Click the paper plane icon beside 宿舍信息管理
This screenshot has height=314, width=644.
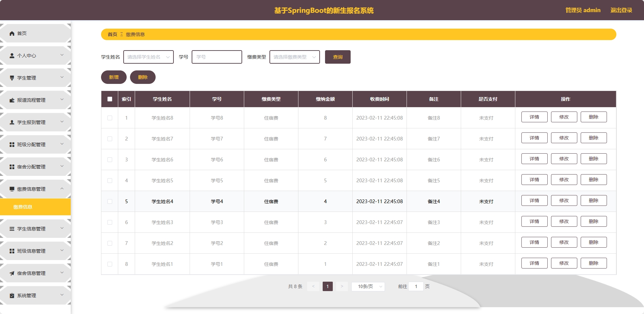pos(12,273)
